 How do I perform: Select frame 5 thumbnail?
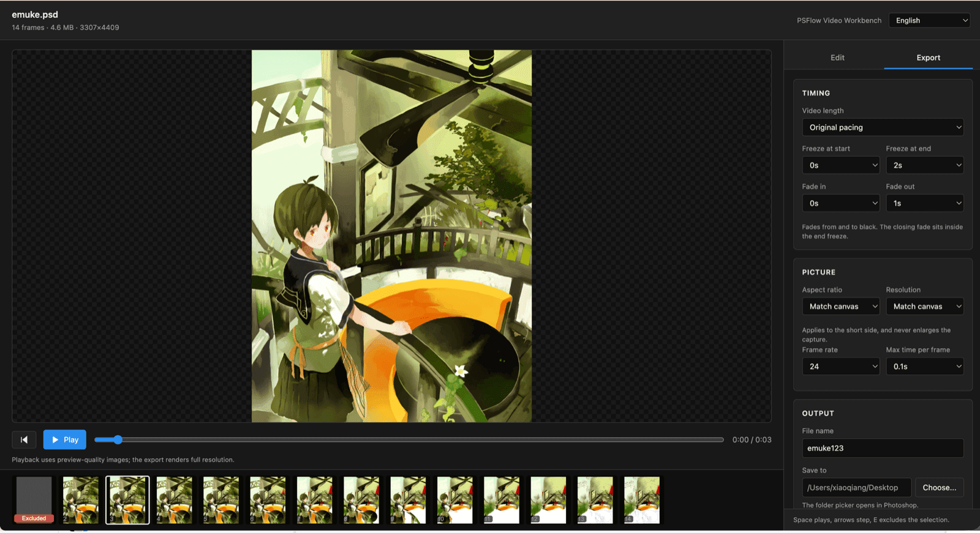click(221, 500)
